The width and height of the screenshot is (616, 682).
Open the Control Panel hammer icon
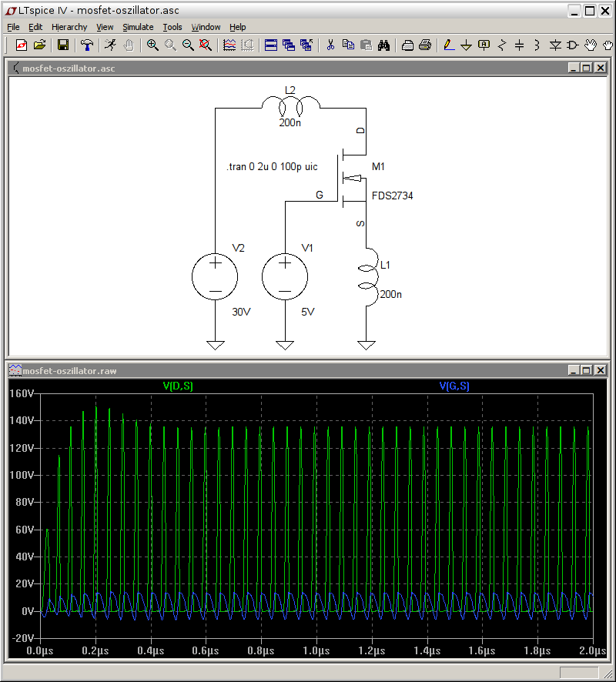coord(87,45)
